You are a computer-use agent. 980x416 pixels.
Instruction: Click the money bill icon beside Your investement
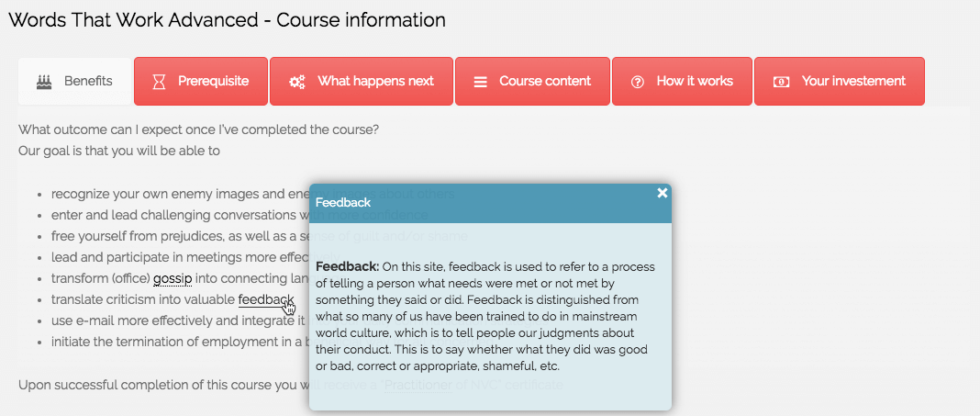[x=781, y=82]
